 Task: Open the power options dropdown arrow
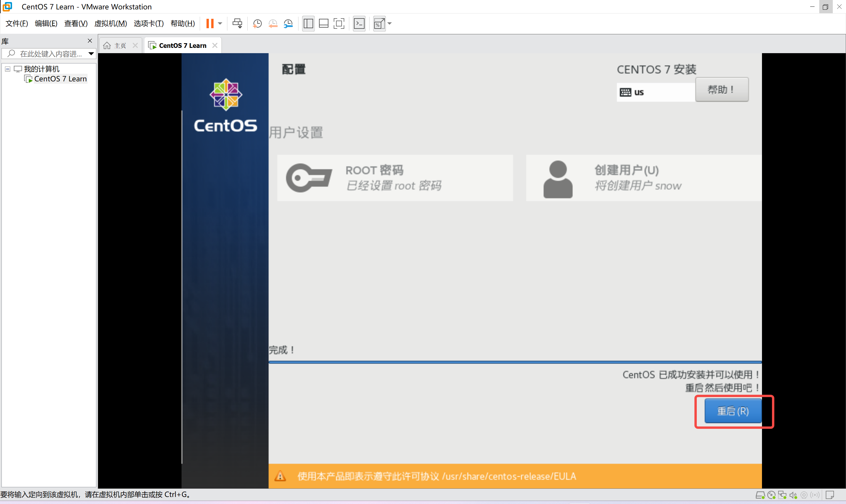click(x=220, y=23)
